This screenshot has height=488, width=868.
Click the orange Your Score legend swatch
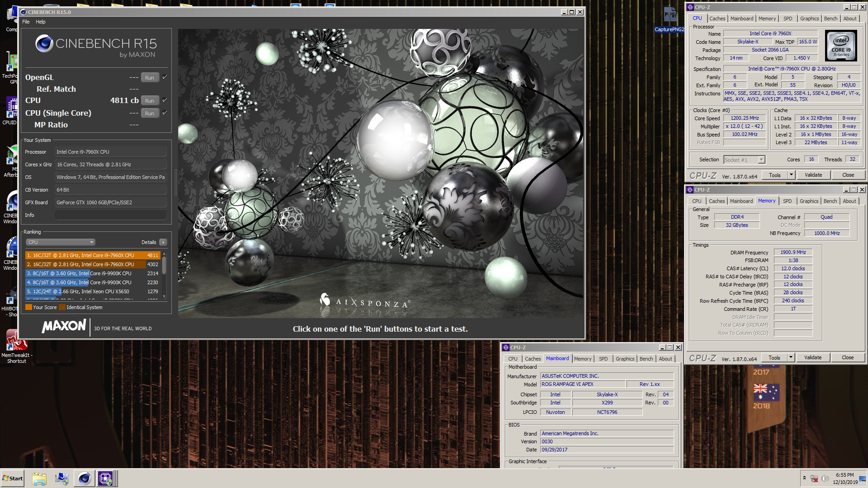28,307
